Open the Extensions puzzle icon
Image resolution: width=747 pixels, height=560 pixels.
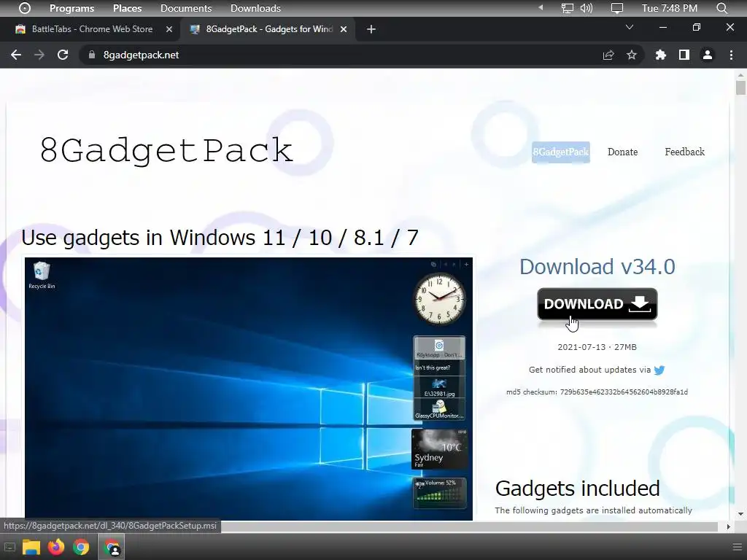pyautogui.click(x=661, y=55)
